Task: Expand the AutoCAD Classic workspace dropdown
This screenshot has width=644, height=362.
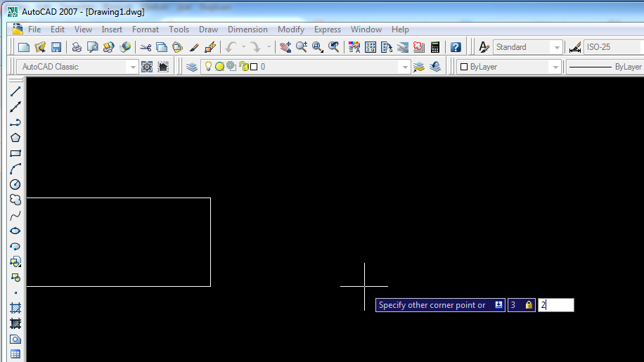Action: [133, 67]
